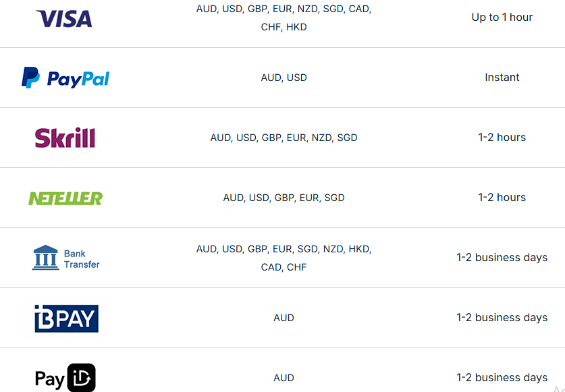The width and height of the screenshot is (565, 392).
Task: Click the VISA supported currencies list
Action: (284, 18)
